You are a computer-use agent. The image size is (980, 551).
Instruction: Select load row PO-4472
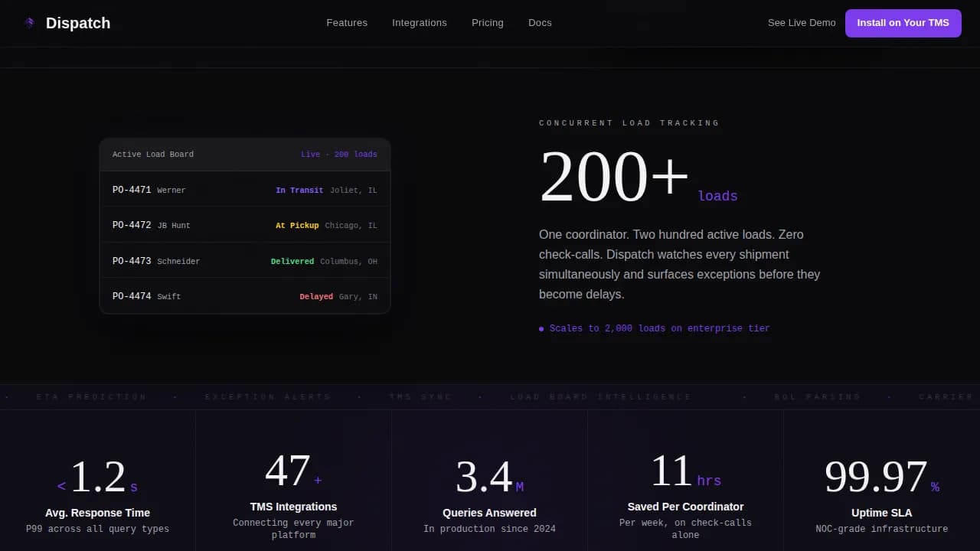[x=245, y=225]
